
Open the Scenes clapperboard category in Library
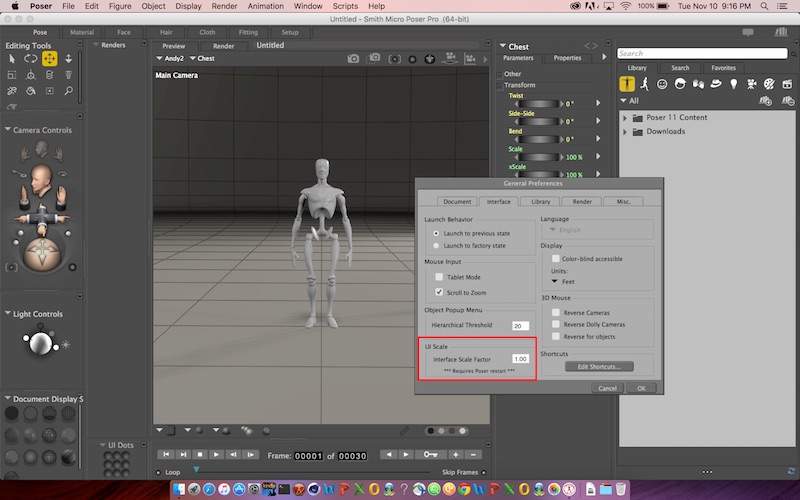click(787, 84)
